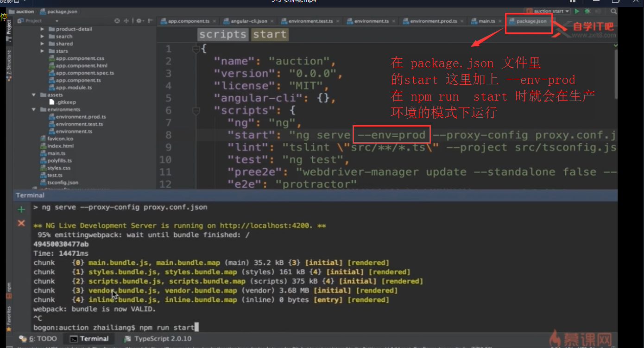Open app.module.ts in project tree
Screen dimensions: 644x348
click(70, 88)
